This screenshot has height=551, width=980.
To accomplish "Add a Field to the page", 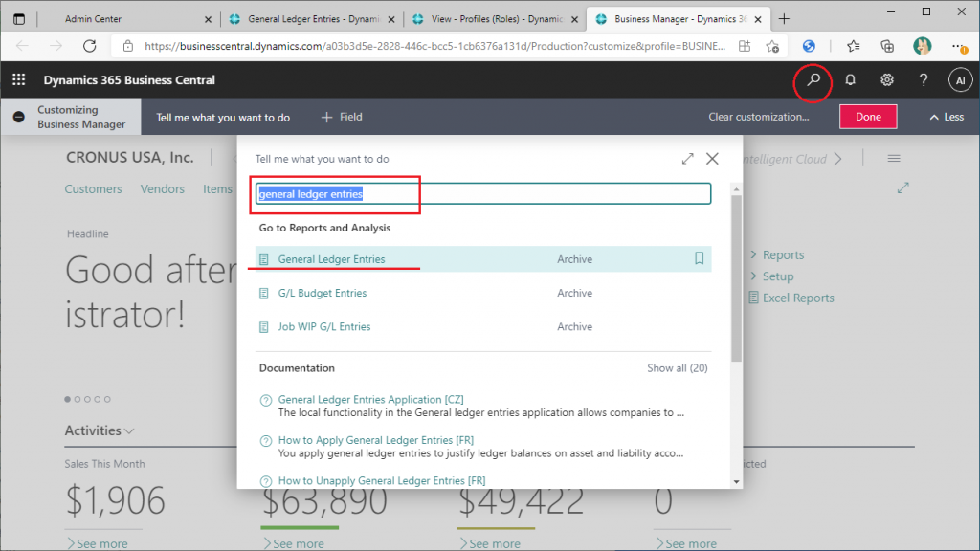I will [x=342, y=117].
